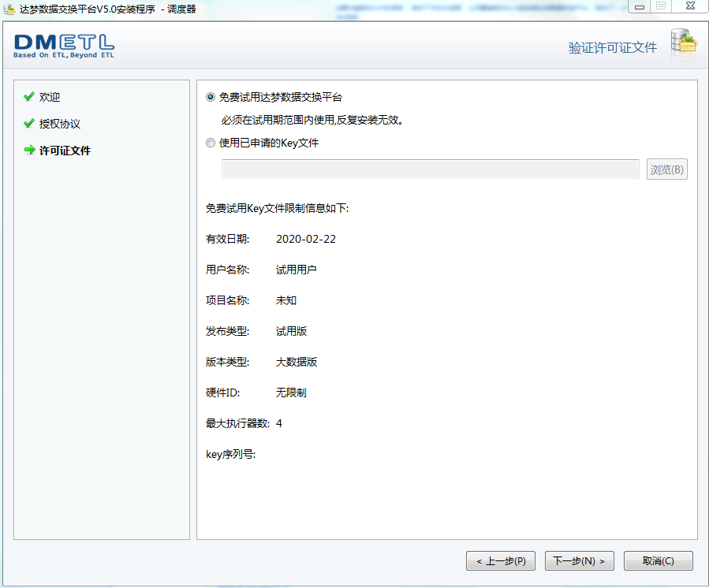This screenshot has height=588, width=709.
Task: Go back with the 上一步(P) button
Action: (x=501, y=561)
